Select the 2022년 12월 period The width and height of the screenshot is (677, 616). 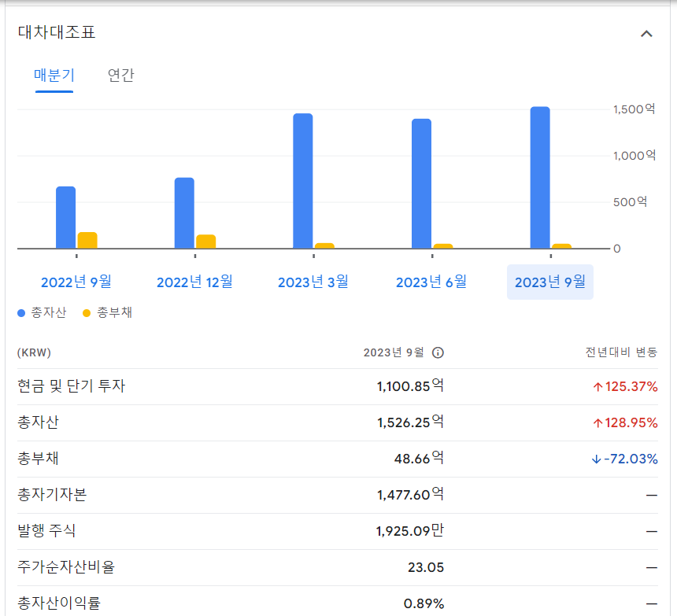(x=194, y=282)
